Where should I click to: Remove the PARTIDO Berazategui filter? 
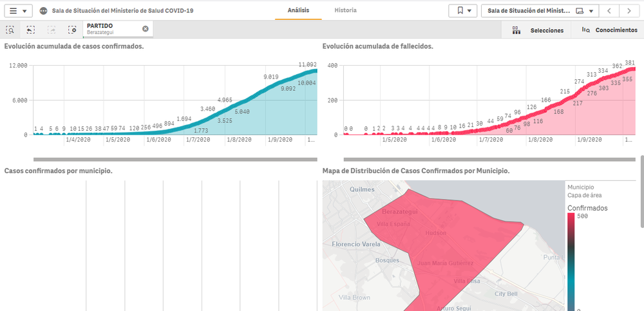click(x=145, y=29)
